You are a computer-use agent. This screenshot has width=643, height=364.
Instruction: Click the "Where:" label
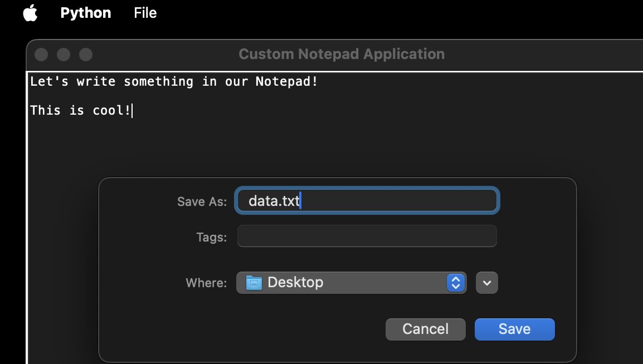[206, 283]
